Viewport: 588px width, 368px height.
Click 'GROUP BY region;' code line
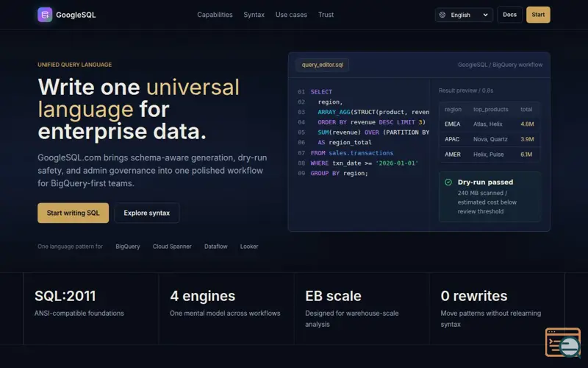pyautogui.click(x=339, y=173)
